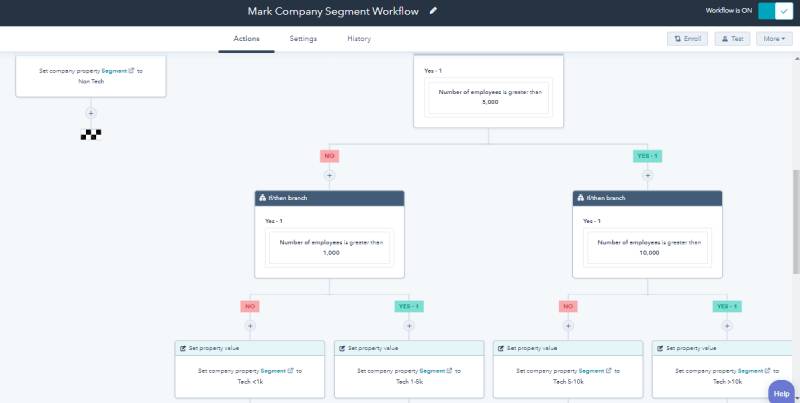Open Segment link in Tech 5-10k card
The height and width of the screenshot is (403, 800).
pos(595,371)
